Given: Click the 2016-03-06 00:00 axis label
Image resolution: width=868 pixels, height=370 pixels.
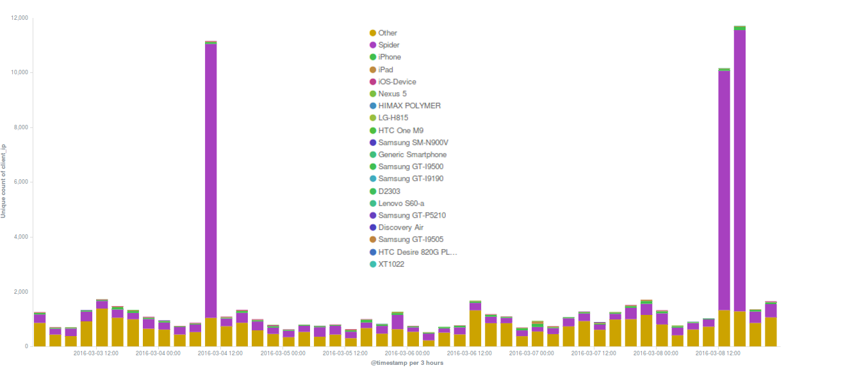Looking at the screenshot, I should pos(407,353).
